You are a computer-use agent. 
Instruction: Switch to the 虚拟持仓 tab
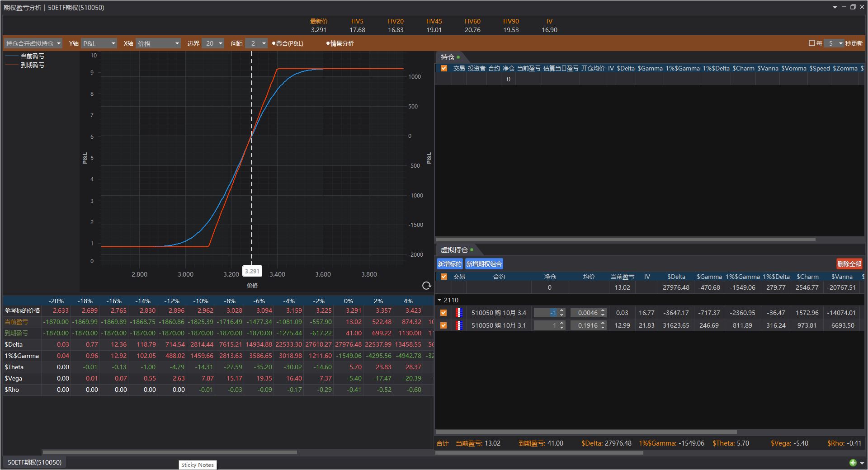(454, 250)
